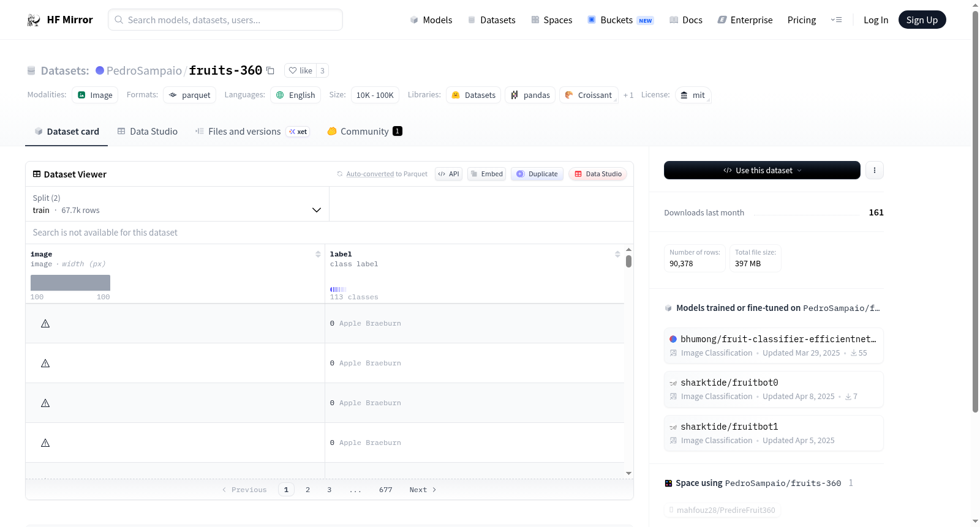
Task: Click warning icon in fourth Apple Braeburn row
Action: [45, 443]
